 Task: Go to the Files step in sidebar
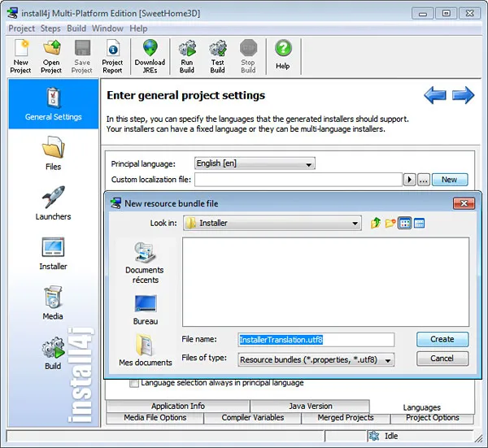pyautogui.click(x=53, y=153)
